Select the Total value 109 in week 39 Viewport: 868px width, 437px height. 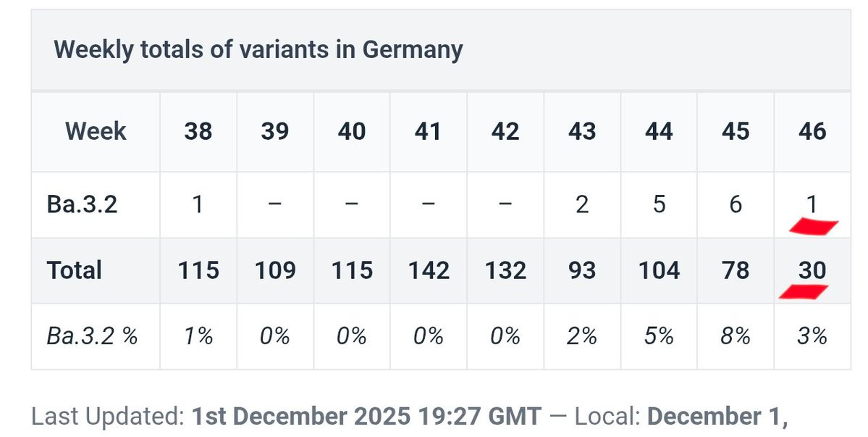[275, 270]
